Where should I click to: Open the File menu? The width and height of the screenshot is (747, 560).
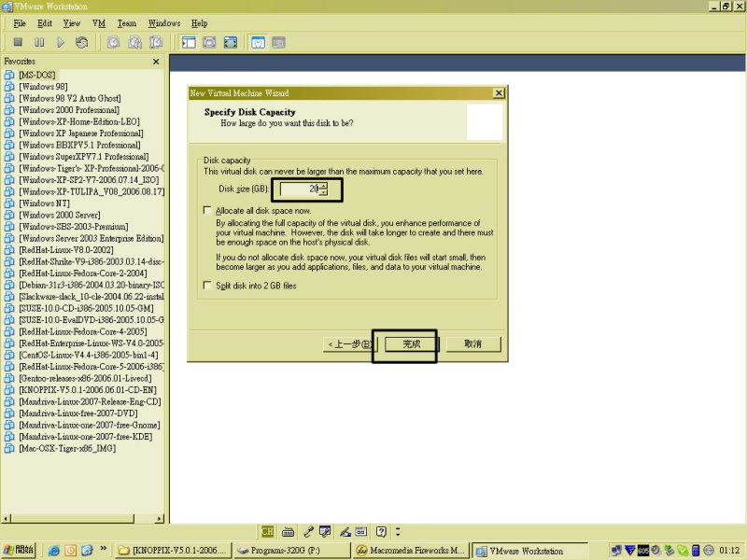20,22
